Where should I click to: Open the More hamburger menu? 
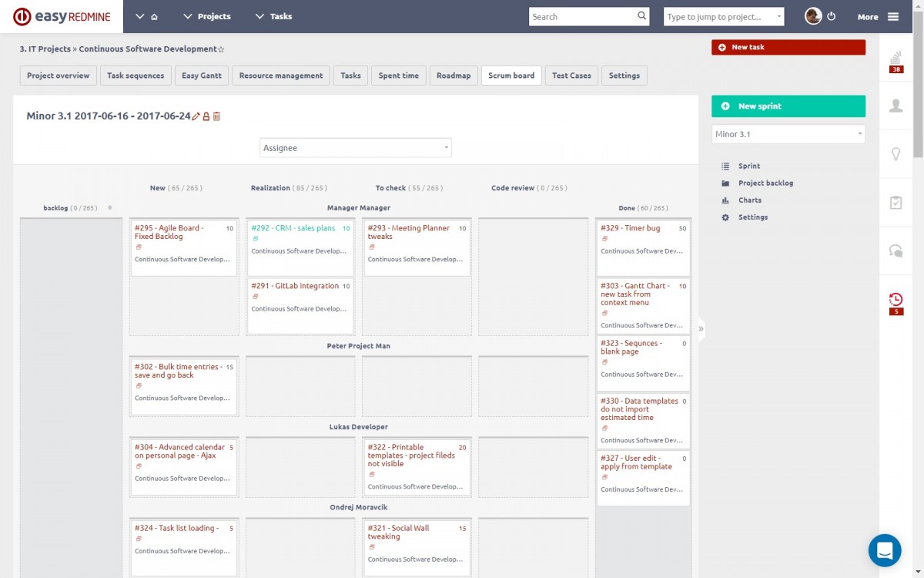pyautogui.click(x=878, y=16)
